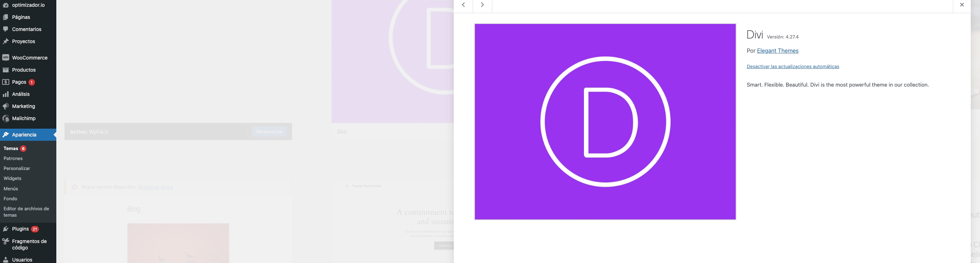Image resolution: width=980 pixels, height=263 pixels.
Task: Click the Temas update count badge 6
Action: point(23,149)
